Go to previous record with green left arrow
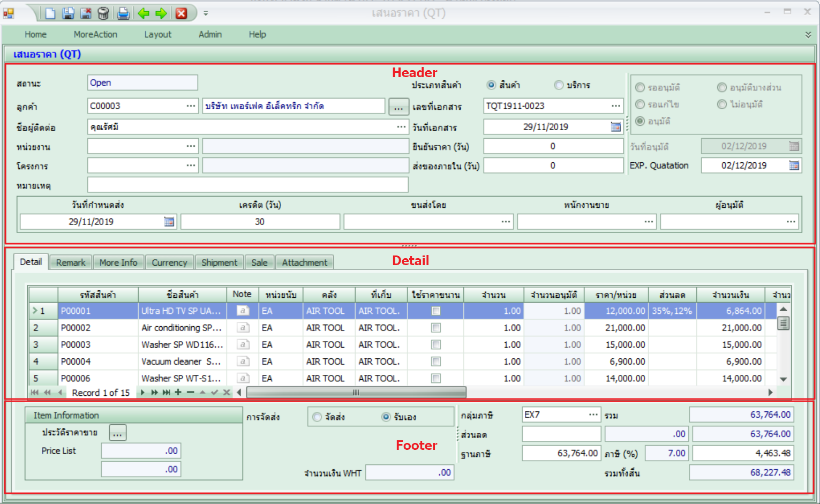This screenshot has width=820, height=504. click(144, 13)
